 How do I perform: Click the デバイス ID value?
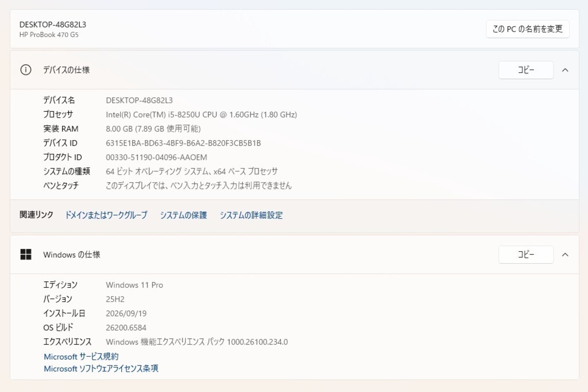[x=183, y=143]
